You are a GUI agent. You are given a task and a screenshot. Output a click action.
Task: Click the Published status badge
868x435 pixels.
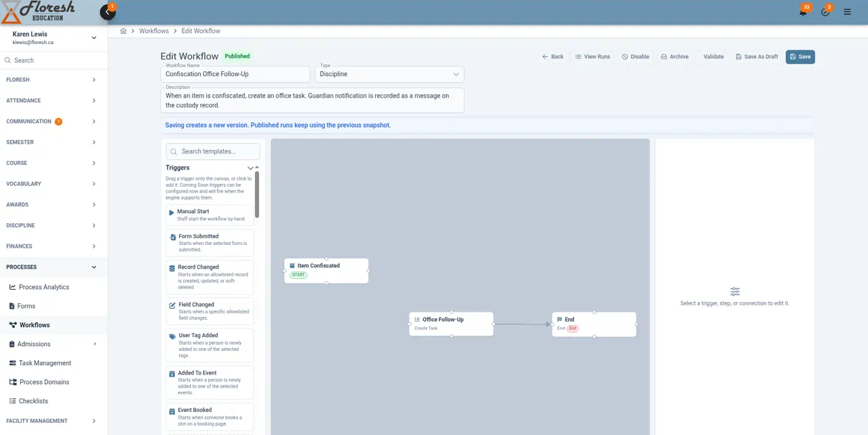tap(237, 56)
